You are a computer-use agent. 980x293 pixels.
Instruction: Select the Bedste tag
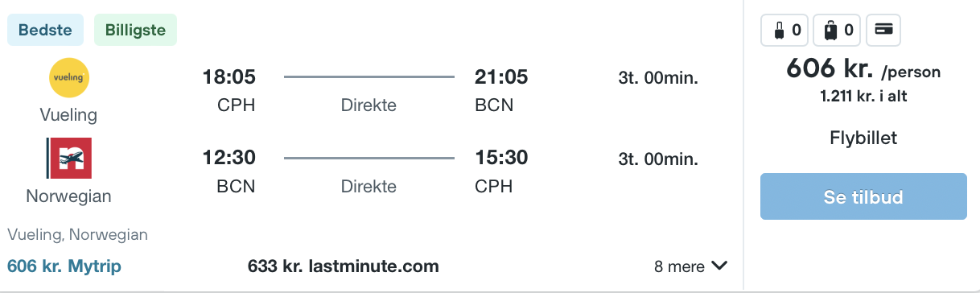pos(45,31)
